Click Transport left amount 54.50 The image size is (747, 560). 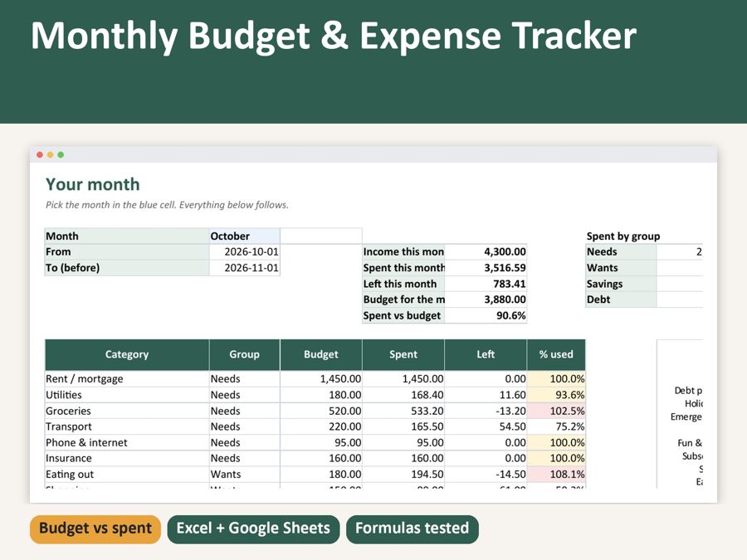(486, 426)
